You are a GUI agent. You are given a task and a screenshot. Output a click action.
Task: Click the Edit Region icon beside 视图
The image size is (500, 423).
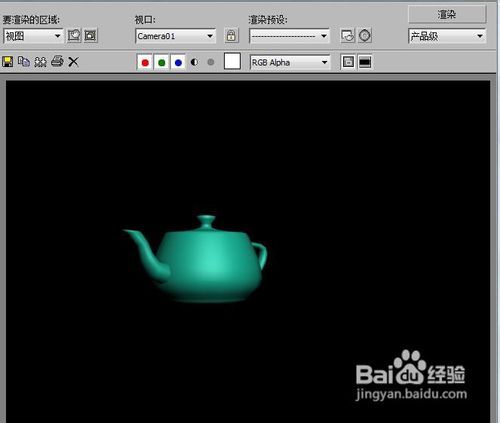(74, 35)
